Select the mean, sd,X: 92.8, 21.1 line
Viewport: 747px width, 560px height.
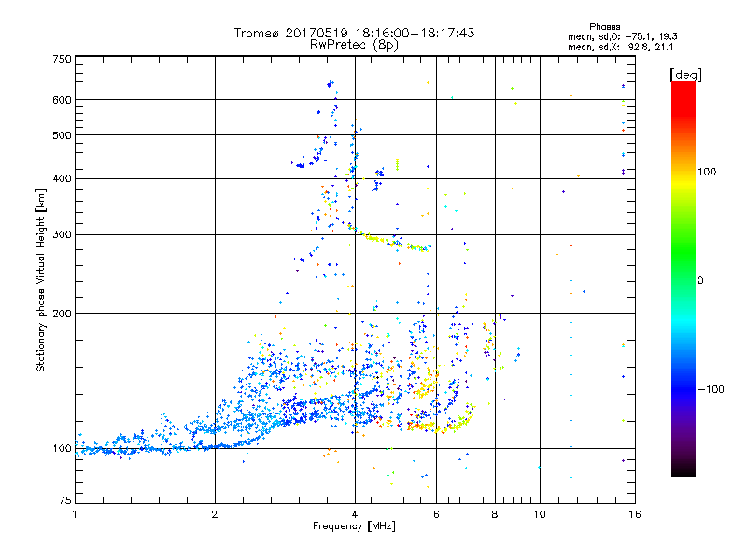point(620,47)
